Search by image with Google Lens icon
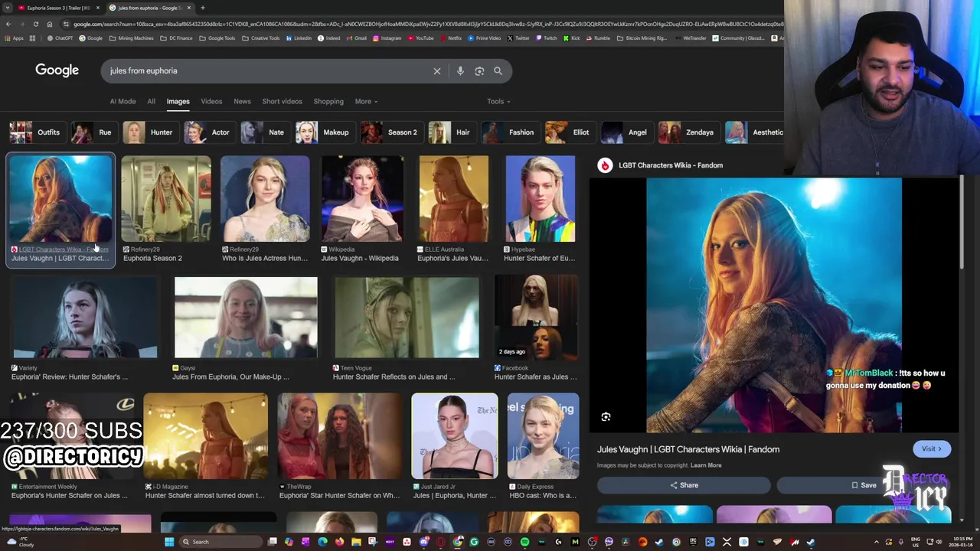980x551 pixels. pos(479,71)
